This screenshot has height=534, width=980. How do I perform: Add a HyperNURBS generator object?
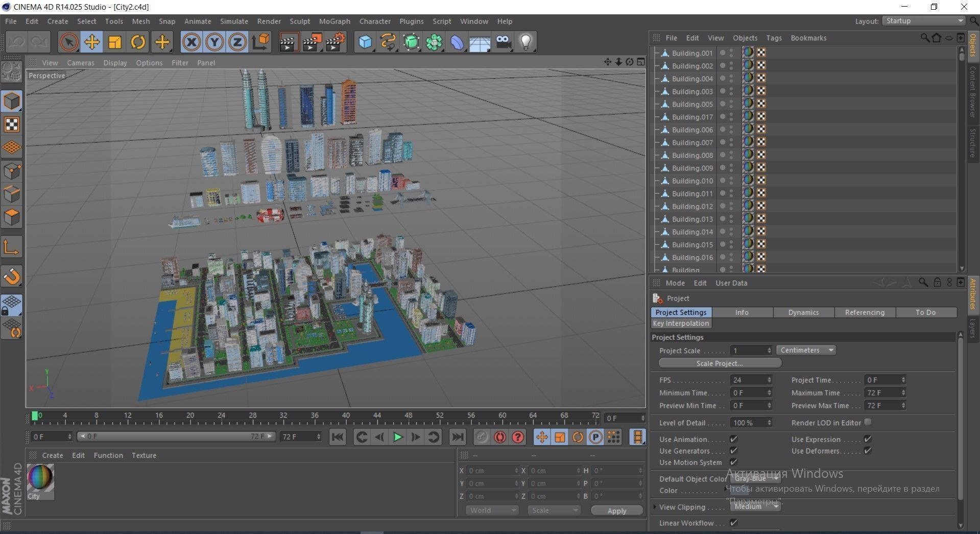(411, 42)
